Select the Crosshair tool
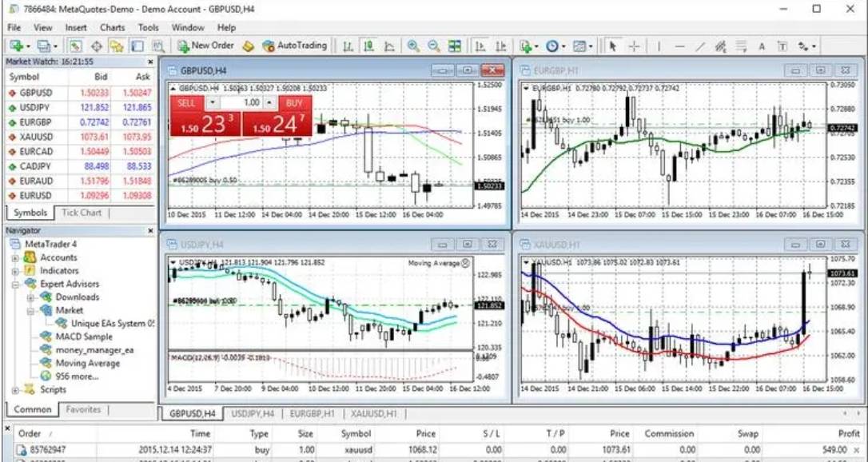This screenshot has height=462, width=868. (x=635, y=46)
